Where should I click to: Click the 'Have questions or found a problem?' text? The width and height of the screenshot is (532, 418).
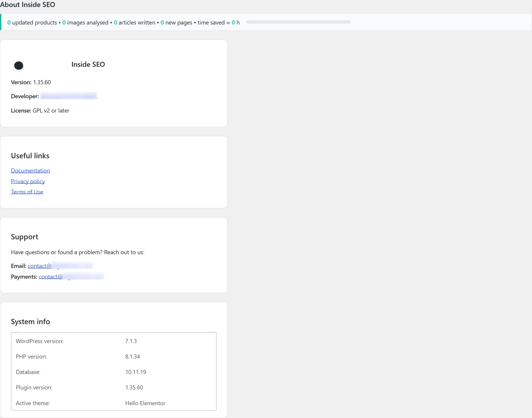click(57, 252)
